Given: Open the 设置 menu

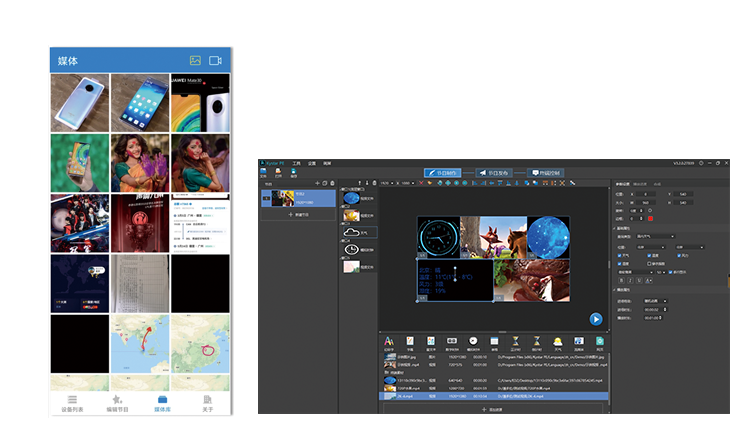Looking at the screenshot, I should (311, 162).
